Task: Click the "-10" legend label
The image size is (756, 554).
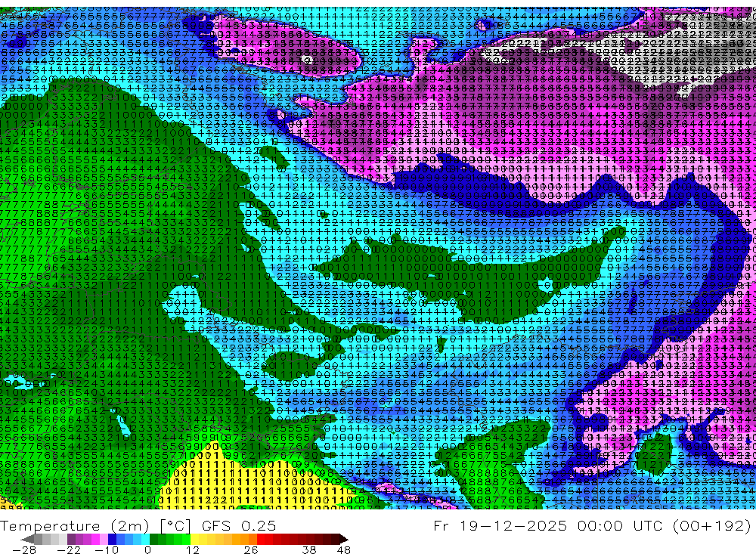Action: click(x=106, y=549)
